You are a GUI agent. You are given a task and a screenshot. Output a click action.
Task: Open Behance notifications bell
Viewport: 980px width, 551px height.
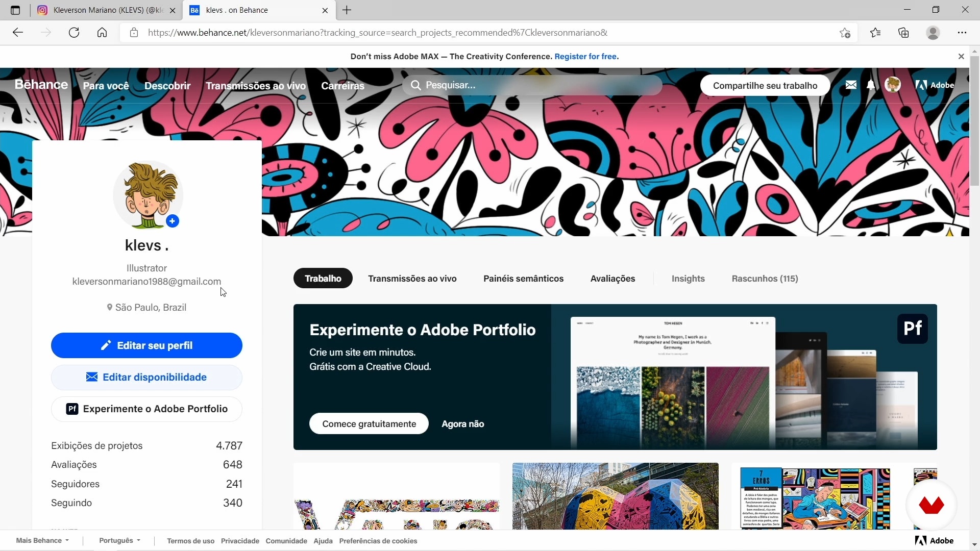pyautogui.click(x=871, y=85)
